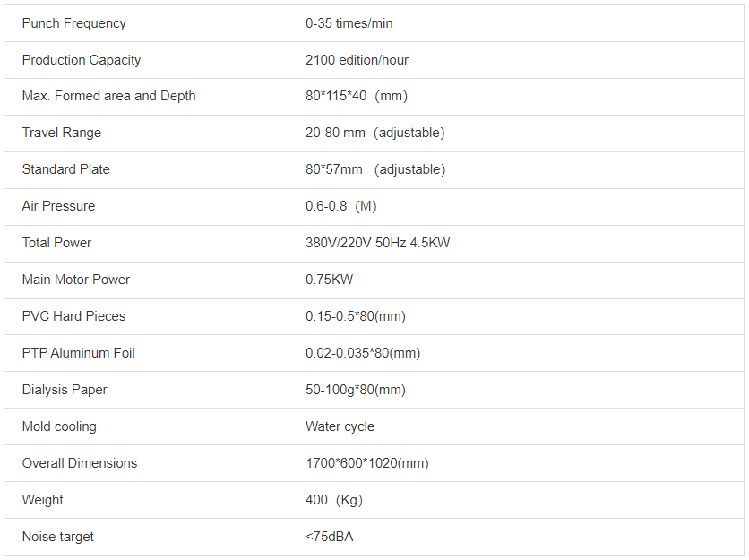The image size is (749, 560).
Task: Click the Main Motor Power label
Action: click(x=76, y=280)
